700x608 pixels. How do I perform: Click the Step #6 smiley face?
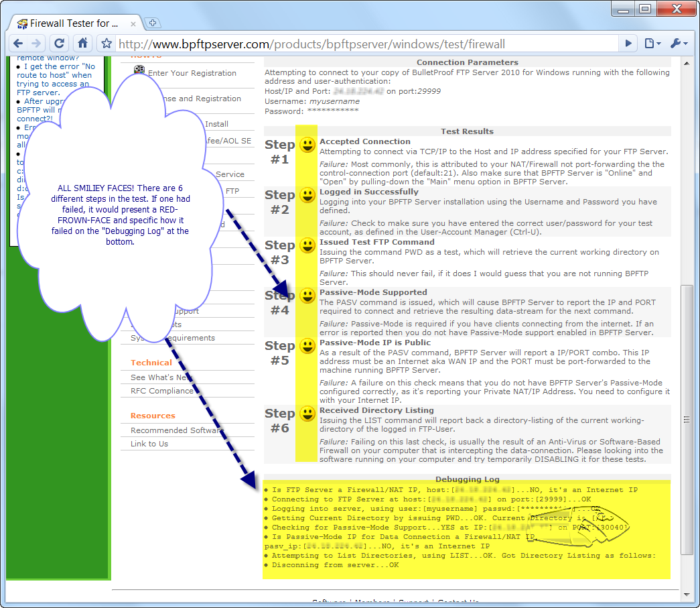(307, 414)
